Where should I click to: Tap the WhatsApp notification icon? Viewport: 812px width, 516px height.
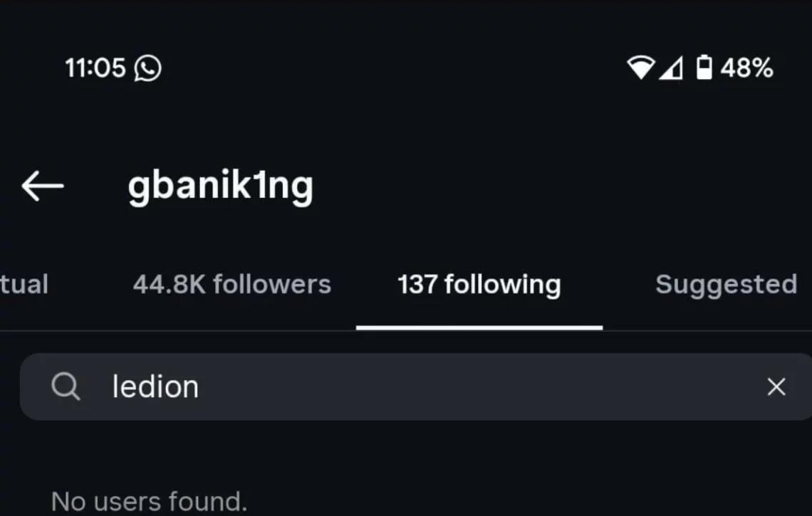(148, 69)
